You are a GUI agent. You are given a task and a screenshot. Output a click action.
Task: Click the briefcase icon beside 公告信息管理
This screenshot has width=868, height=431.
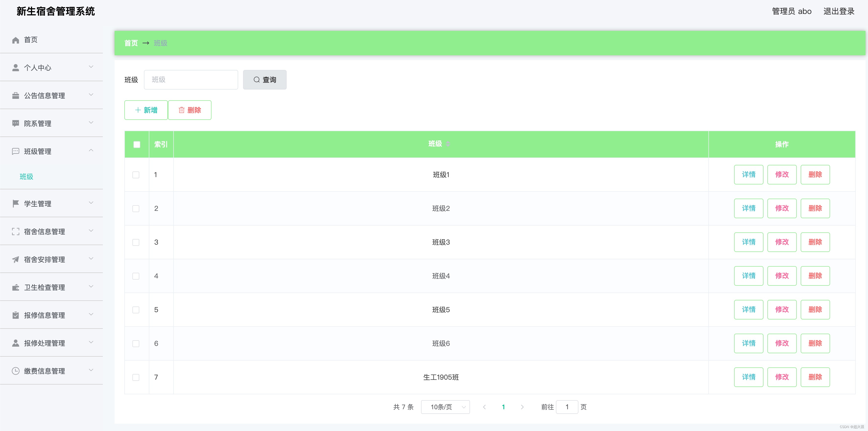[x=15, y=96]
